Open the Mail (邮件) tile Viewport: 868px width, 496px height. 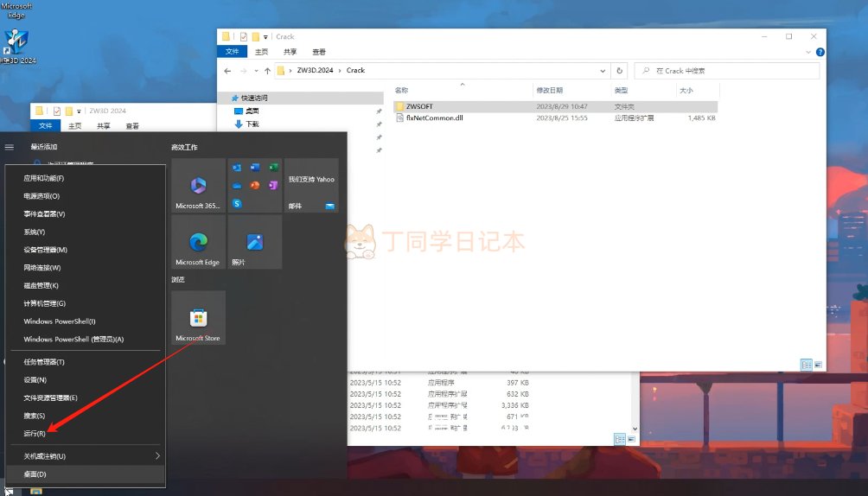pos(311,185)
